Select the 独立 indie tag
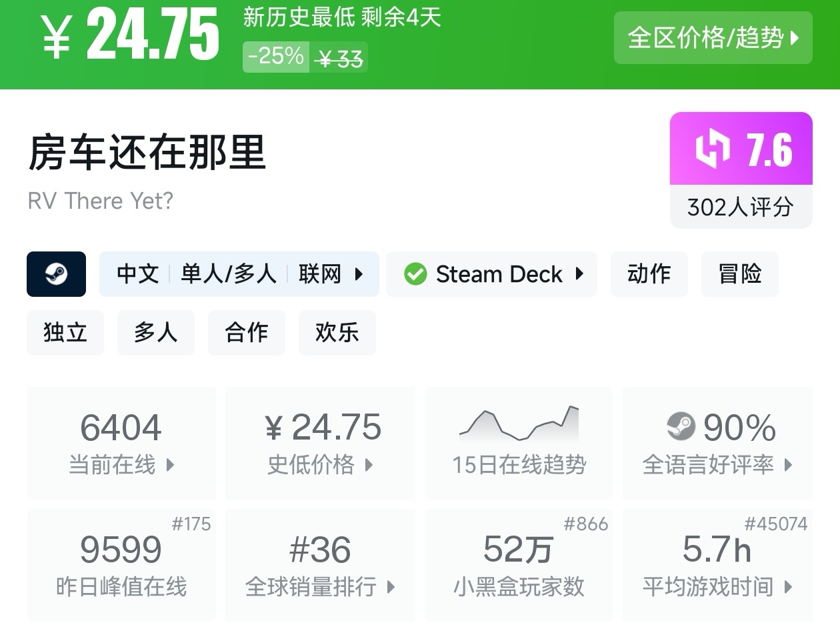 coord(65,332)
